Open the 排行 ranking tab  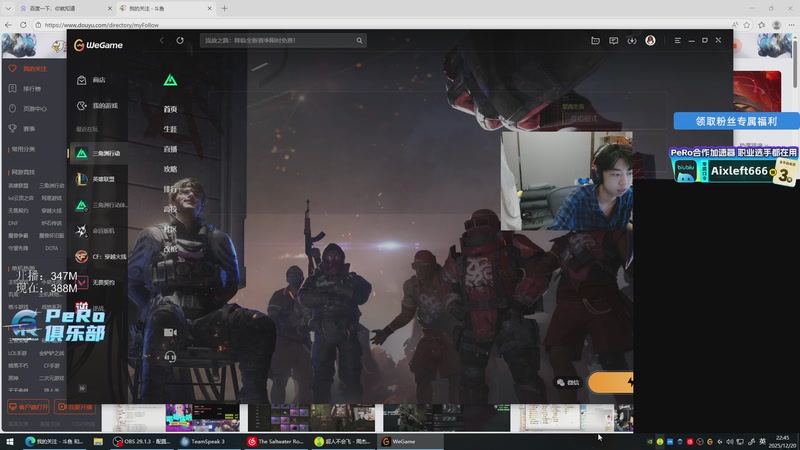(x=170, y=189)
